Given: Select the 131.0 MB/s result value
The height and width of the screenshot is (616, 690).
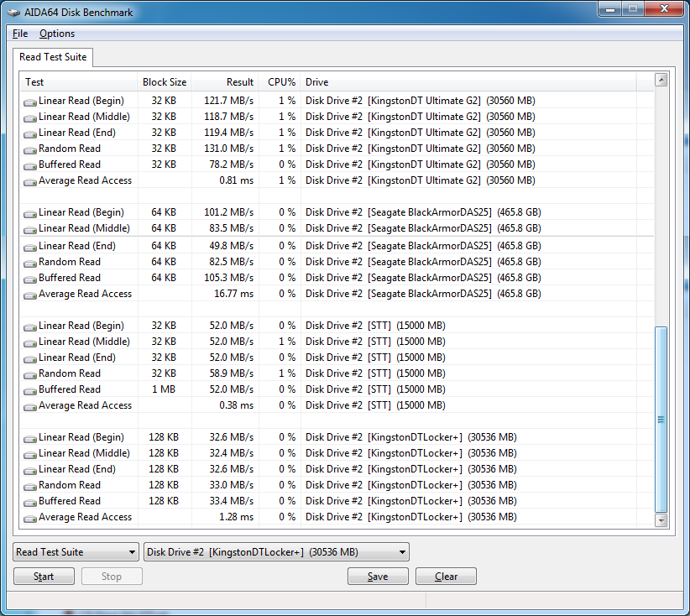Looking at the screenshot, I should click(x=228, y=149).
